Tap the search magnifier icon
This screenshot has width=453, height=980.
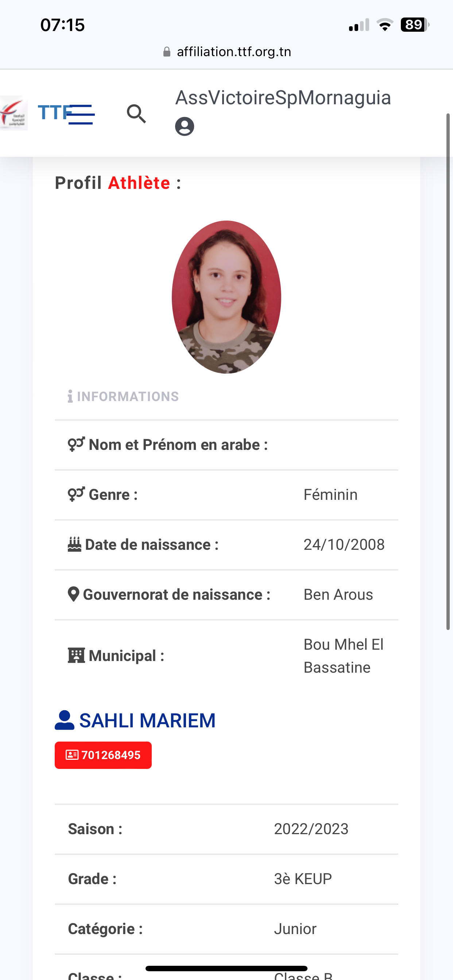(136, 114)
